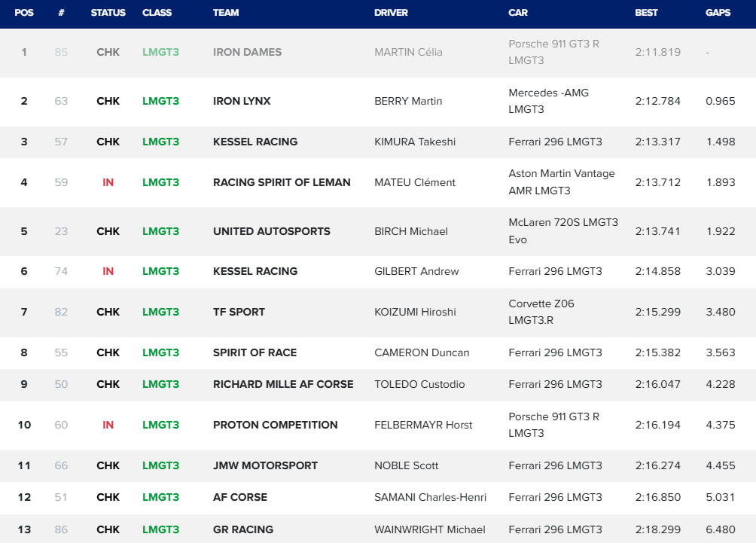This screenshot has height=543, width=756.
Task: Click gap value 3.480
Action: (x=721, y=312)
